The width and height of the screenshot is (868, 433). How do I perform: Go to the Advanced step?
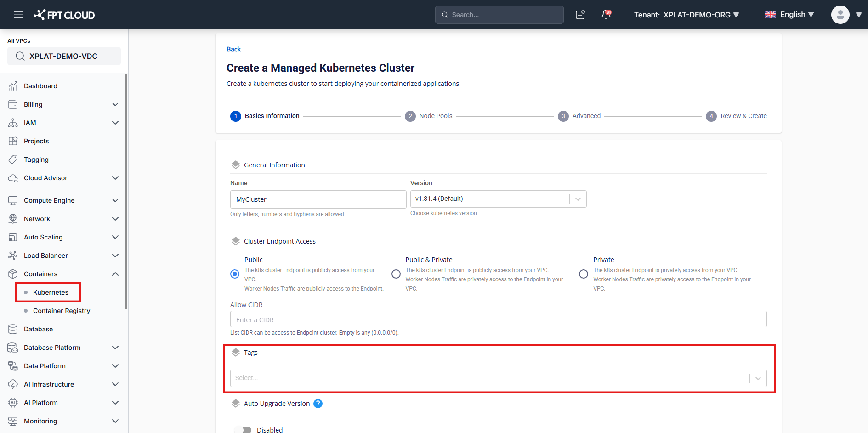579,116
